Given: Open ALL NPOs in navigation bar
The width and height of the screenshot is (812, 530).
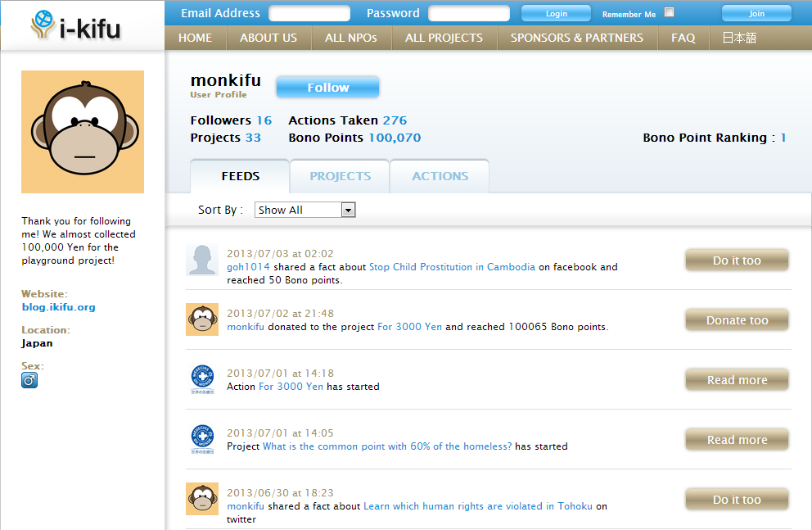Looking at the screenshot, I should pyautogui.click(x=350, y=38).
